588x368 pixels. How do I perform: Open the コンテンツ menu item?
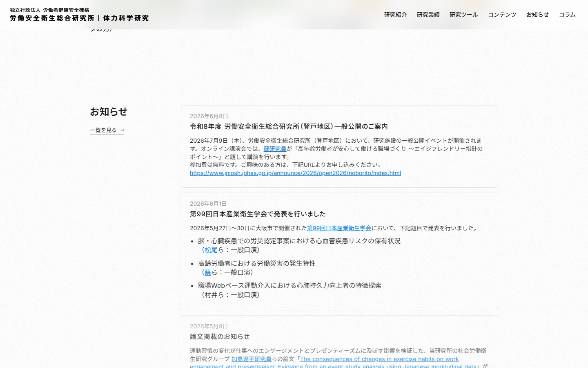point(502,15)
